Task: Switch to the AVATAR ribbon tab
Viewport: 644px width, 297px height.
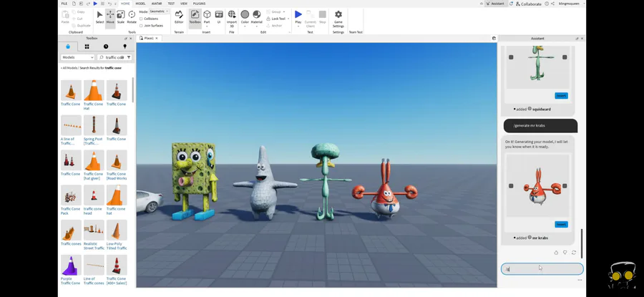Action: coord(157,4)
